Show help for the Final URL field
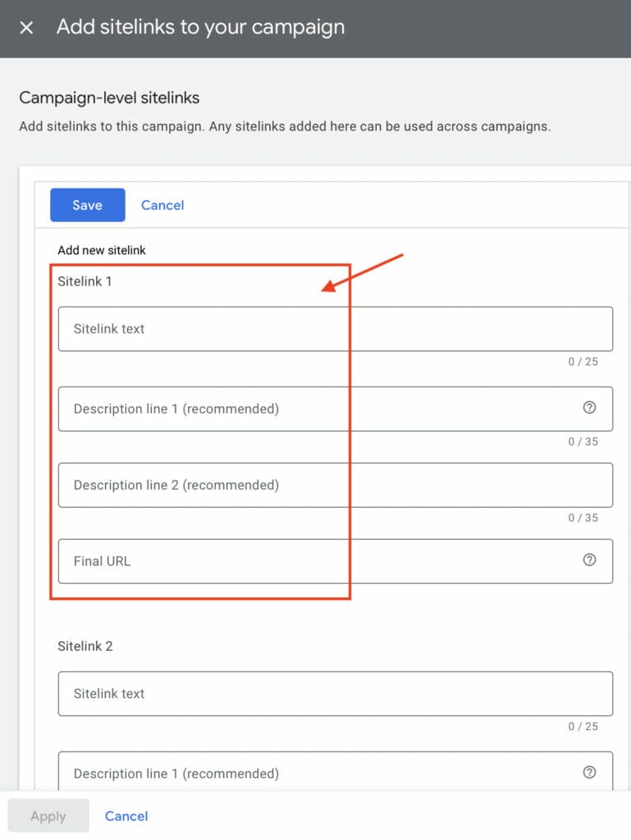 588,560
